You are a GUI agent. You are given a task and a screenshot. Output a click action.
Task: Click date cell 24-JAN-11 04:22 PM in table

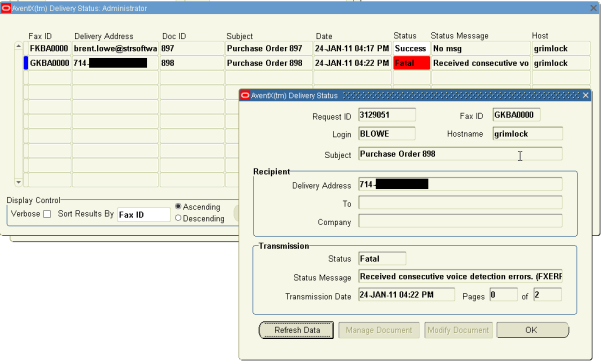pyautogui.click(x=353, y=63)
